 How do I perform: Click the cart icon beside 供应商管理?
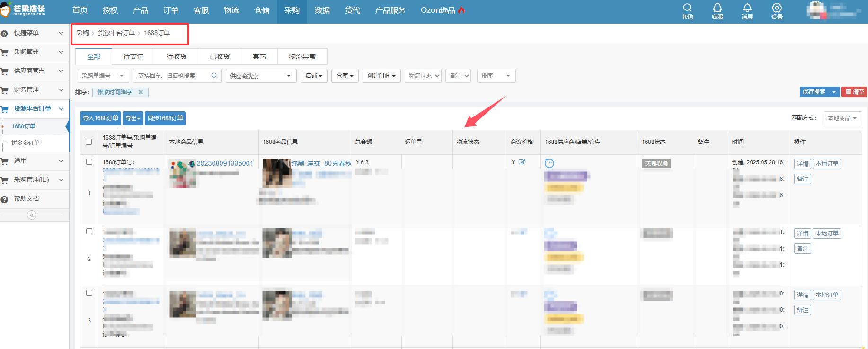tap(5, 72)
